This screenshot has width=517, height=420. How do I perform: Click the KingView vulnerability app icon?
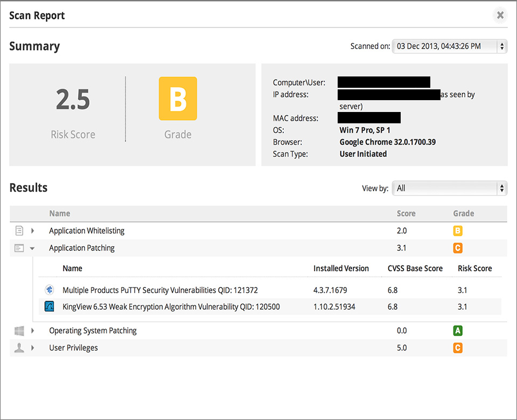click(x=49, y=306)
